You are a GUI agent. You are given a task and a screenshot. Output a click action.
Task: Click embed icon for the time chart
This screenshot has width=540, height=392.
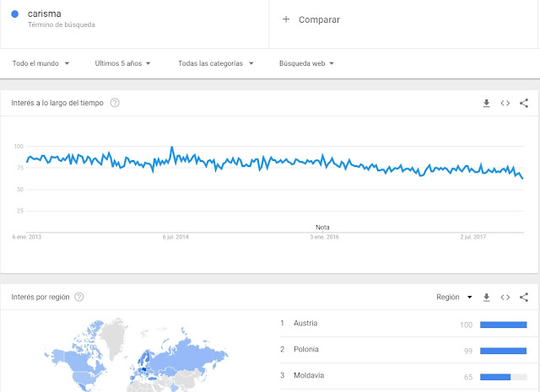tap(505, 103)
